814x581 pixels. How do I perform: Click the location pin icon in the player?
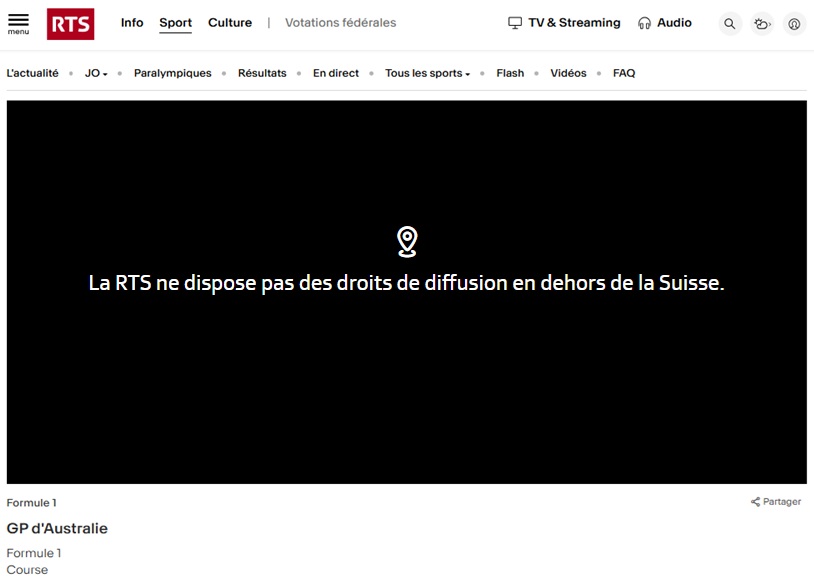pyautogui.click(x=406, y=239)
